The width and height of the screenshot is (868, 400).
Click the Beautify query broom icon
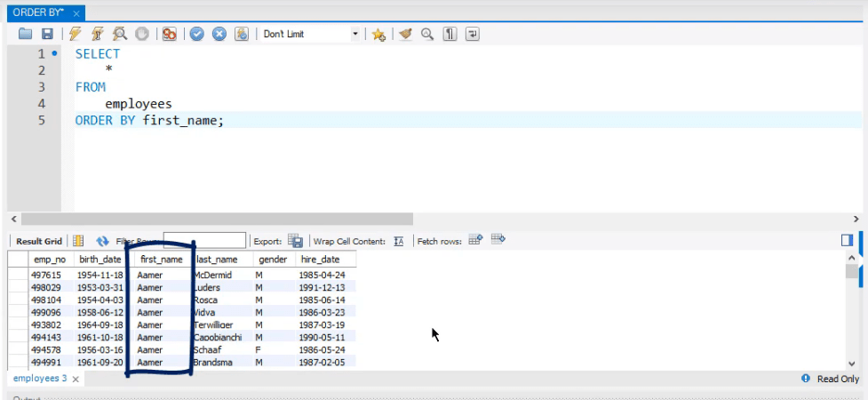[x=405, y=34]
